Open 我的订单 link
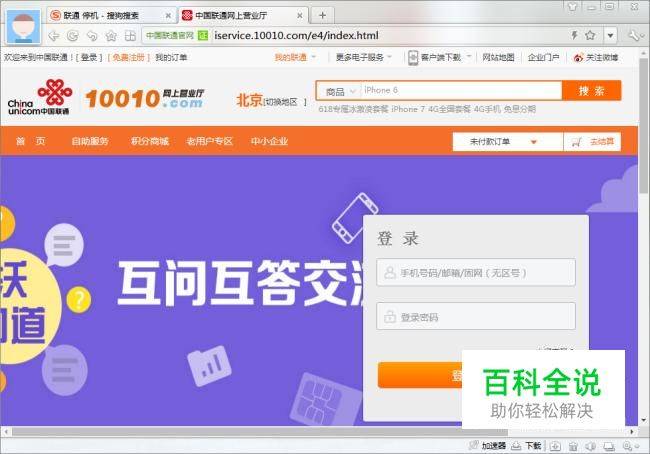Screen dimensions: 650x454 tap(171, 57)
